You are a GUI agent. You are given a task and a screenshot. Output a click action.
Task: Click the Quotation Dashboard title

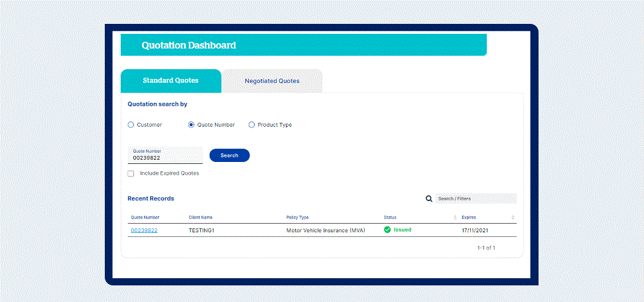(x=189, y=45)
